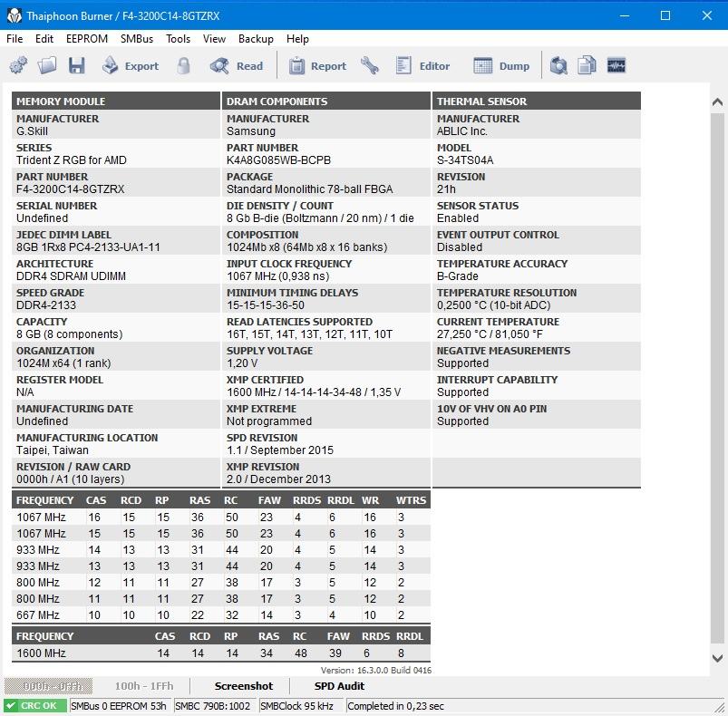Open the EEPROM menu
The width and height of the screenshot is (728, 716).
(87, 39)
